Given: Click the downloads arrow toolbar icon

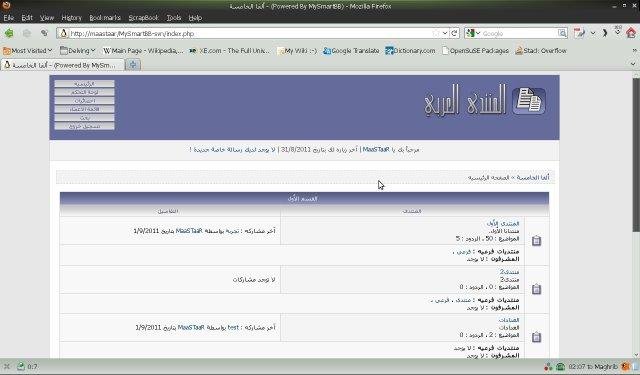Looking at the screenshot, I should [618, 31].
